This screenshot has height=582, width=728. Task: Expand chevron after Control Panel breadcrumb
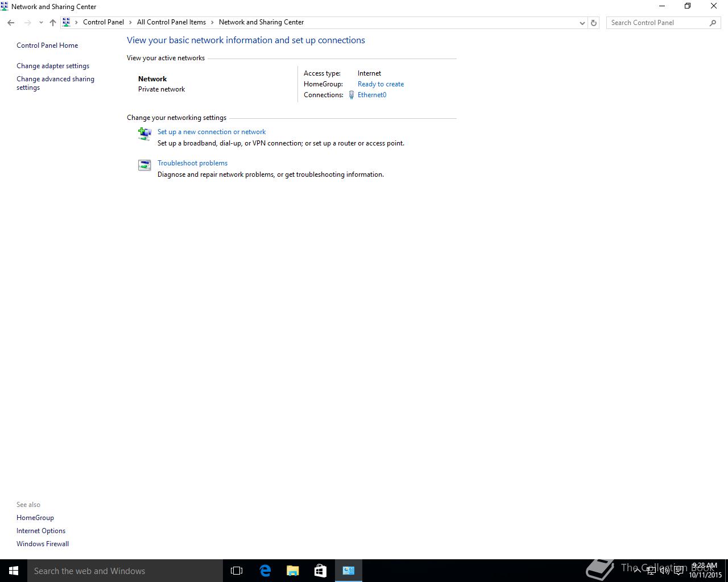coord(130,22)
